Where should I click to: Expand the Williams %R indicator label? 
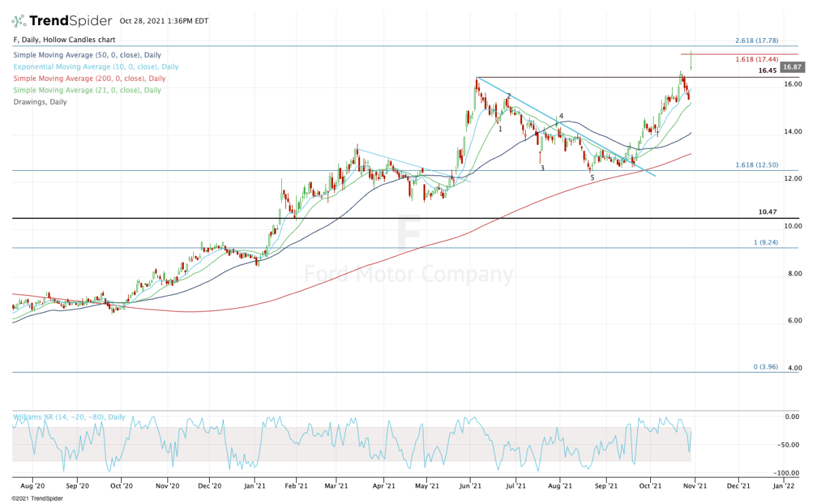click(68, 416)
